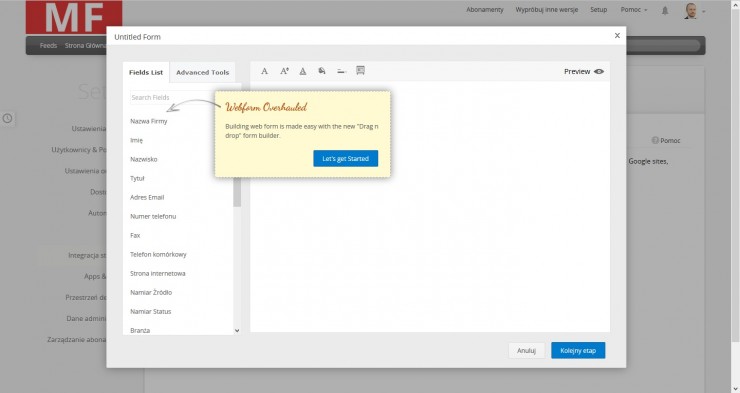Select the Adres Email field
This screenshot has height=393, width=740.
tap(147, 197)
